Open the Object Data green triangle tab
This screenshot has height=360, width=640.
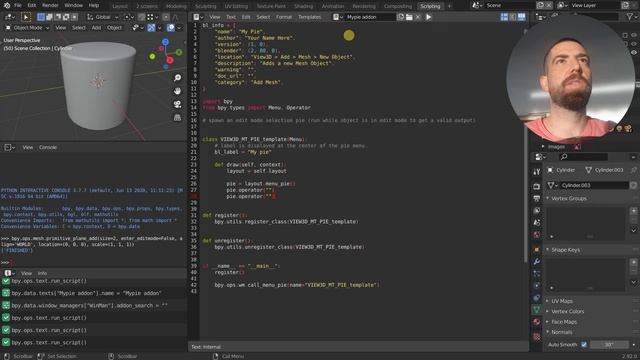pyautogui.click(x=537, y=310)
